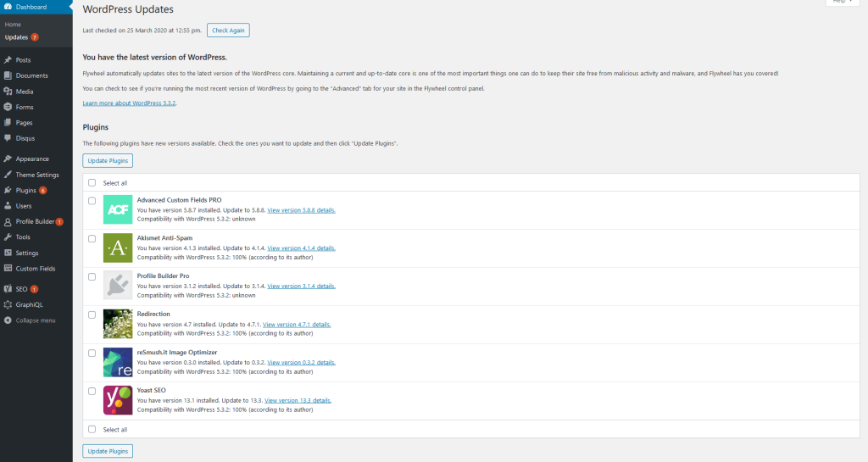Click the Theme Settings icon
Image resolution: width=868 pixels, height=462 pixels.
pyautogui.click(x=8, y=175)
